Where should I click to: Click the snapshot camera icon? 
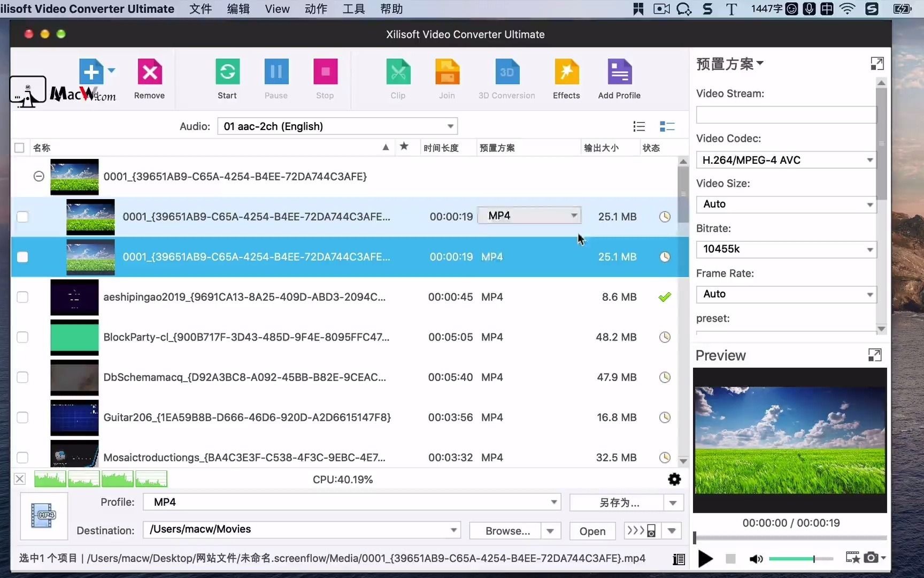[871, 558]
